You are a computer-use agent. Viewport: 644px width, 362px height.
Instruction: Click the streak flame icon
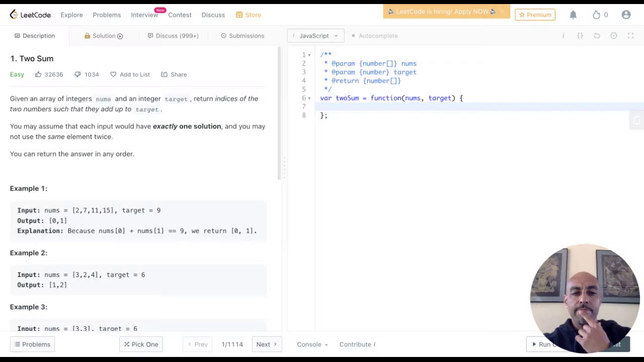pos(596,15)
